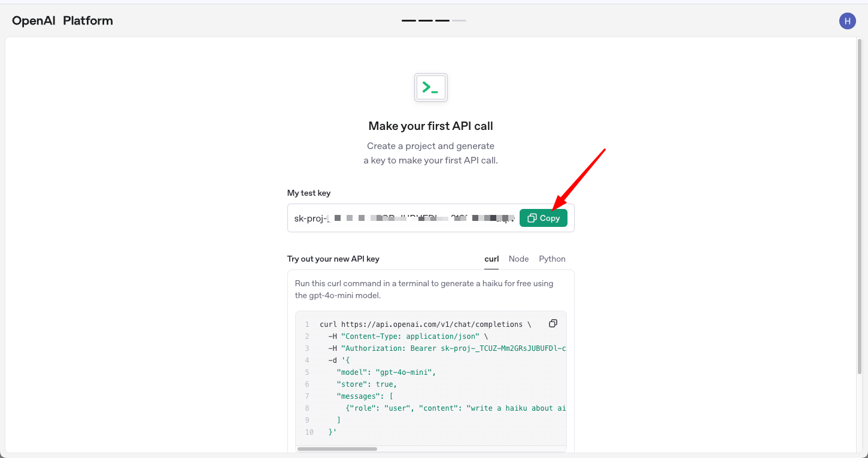Click the first progress step indicator
Image resolution: width=868 pixels, height=458 pixels.
point(409,21)
